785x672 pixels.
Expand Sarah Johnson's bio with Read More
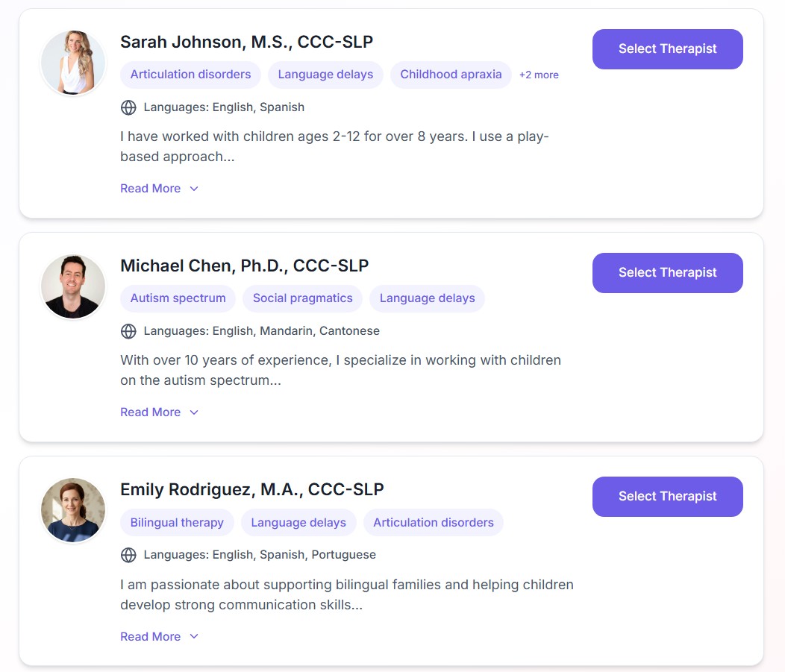pyautogui.click(x=159, y=189)
